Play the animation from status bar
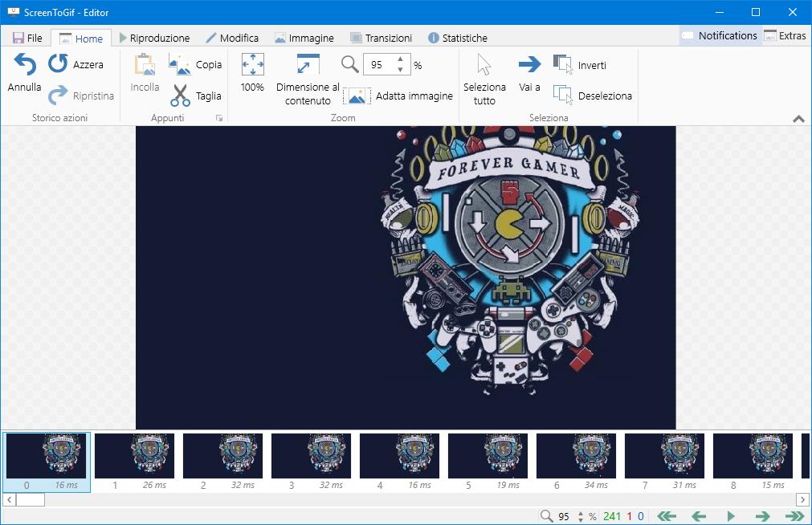Screen dimensions: 812x525 731,516
